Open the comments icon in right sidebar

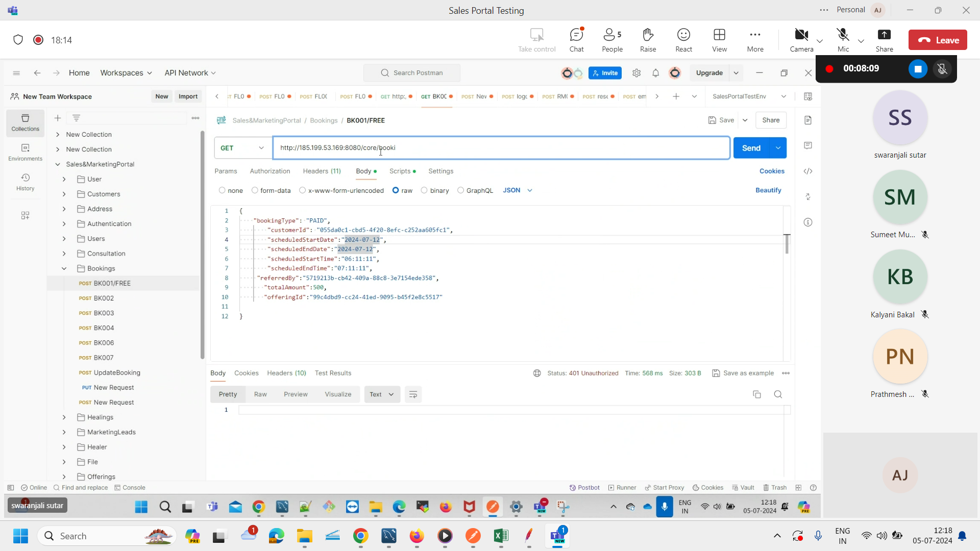(807, 145)
